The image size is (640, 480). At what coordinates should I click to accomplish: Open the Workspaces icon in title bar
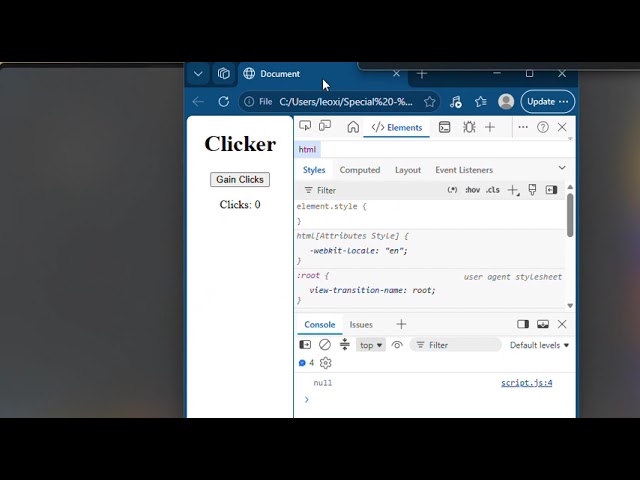pos(223,74)
